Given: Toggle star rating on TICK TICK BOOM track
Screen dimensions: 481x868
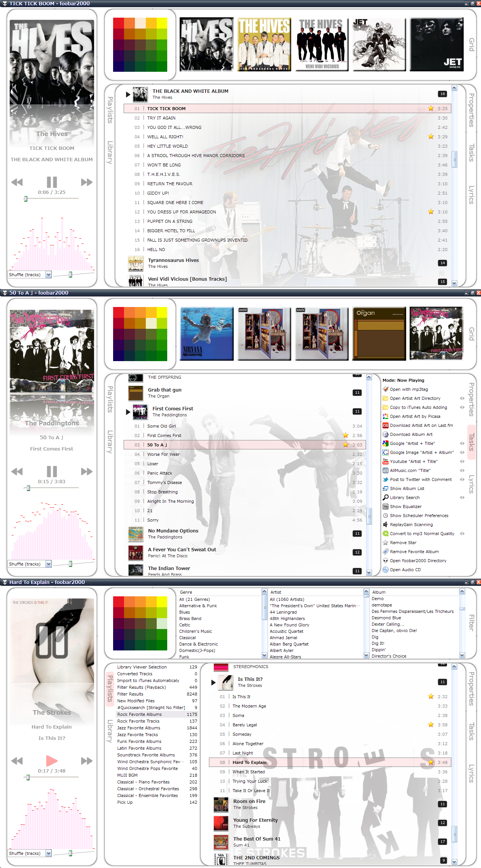Looking at the screenshot, I should click(x=431, y=108).
